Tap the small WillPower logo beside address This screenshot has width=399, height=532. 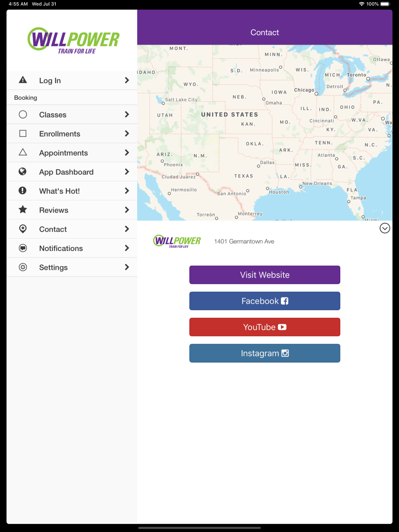[x=177, y=241]
